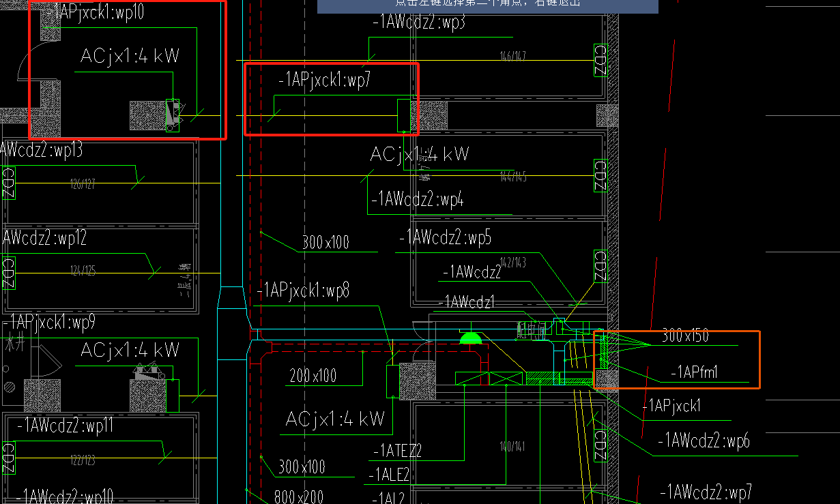
Task: Select the CDZ charger box beside 124/125
Action: point(8,273)
